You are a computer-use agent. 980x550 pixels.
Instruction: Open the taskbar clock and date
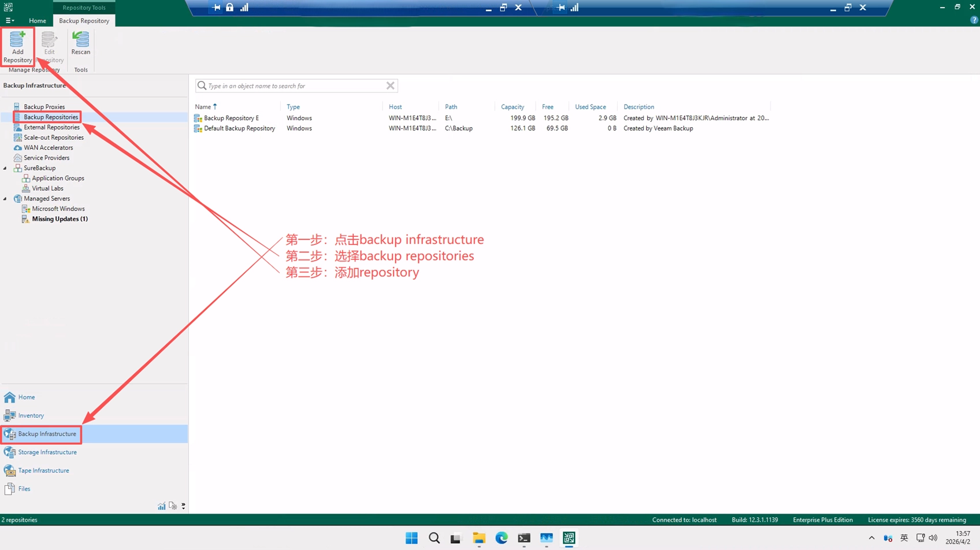[958, 538]
